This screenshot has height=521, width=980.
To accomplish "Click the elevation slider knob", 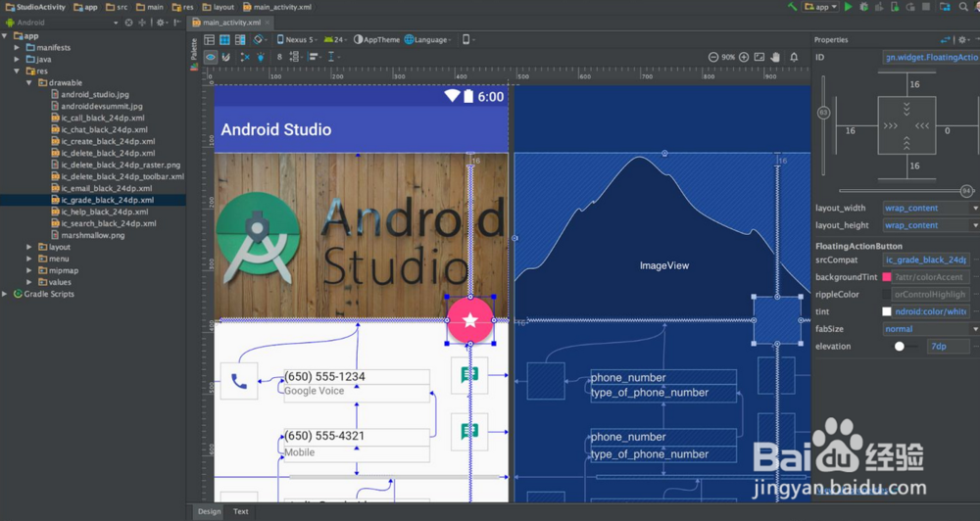I will click(x=900, y=346).
